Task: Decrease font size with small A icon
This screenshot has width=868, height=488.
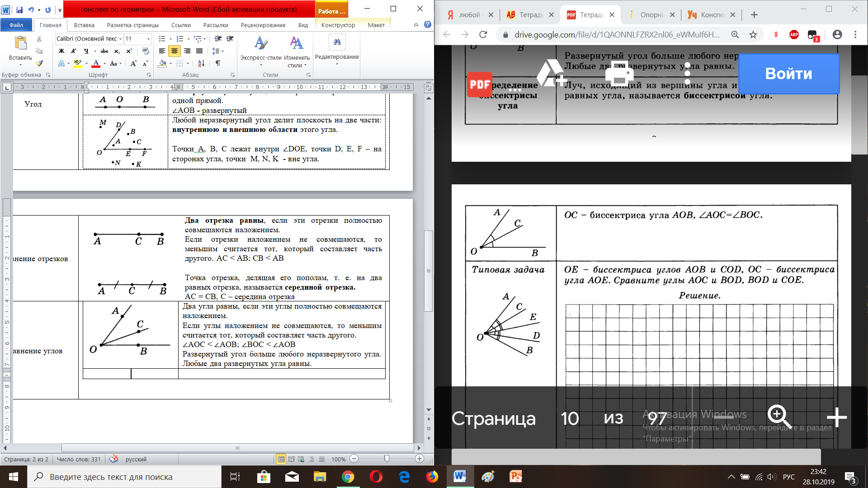Action: 145,64
